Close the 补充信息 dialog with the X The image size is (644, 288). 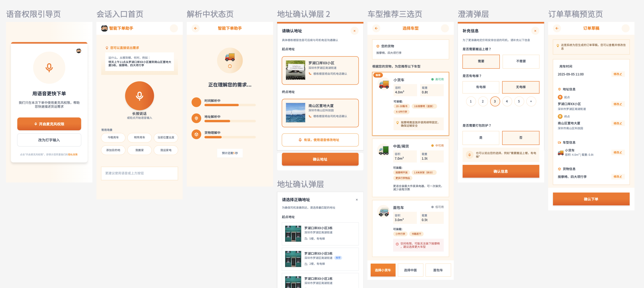click(535, 31)
